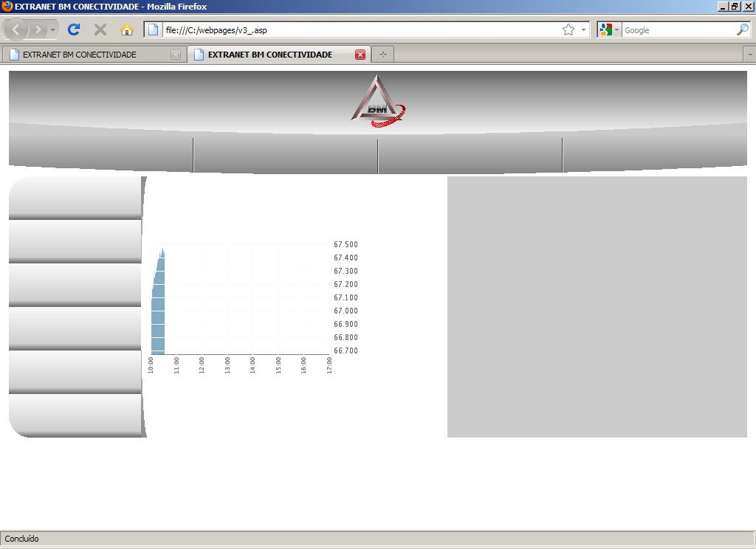Go to the Home page
The width and height of the screenshot is (756, 549).
tap(127, 30)
